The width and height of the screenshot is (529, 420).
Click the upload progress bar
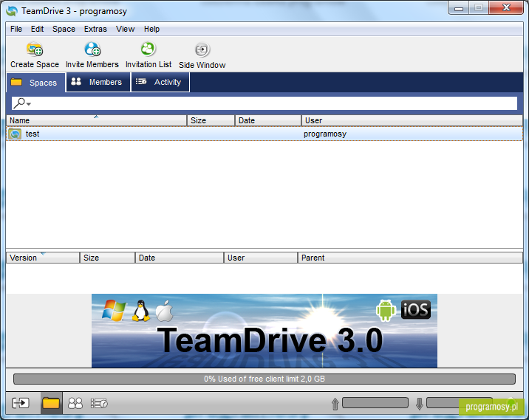pos(375,402)
